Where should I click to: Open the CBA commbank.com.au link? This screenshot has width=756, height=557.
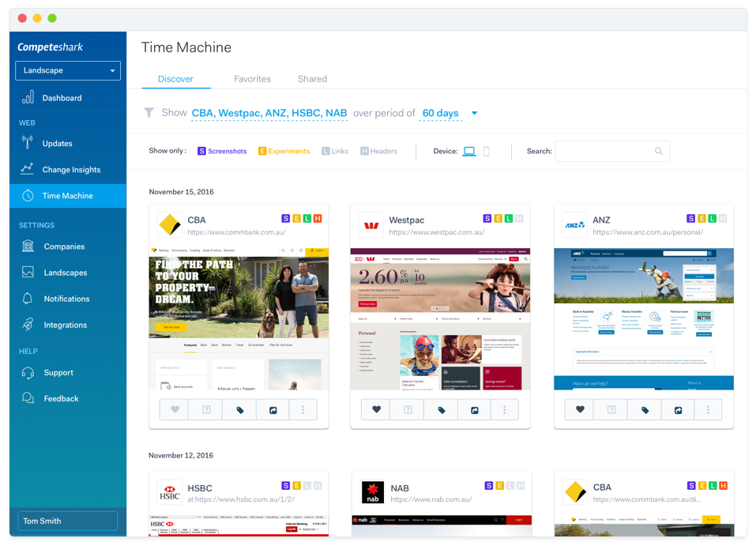(x=236, y=232)
